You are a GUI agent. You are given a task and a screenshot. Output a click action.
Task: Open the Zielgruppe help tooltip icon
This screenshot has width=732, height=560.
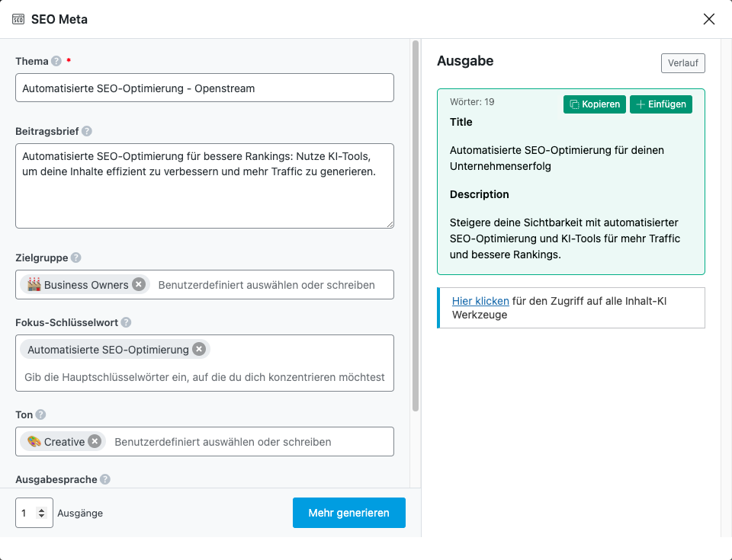(75, 258)
